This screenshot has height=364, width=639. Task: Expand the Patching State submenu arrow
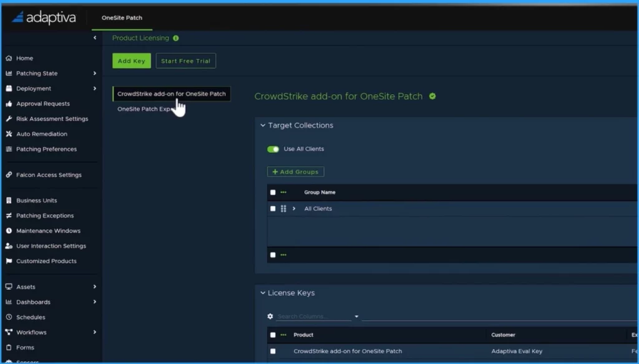pyautogui.click(x=95, y=74)
